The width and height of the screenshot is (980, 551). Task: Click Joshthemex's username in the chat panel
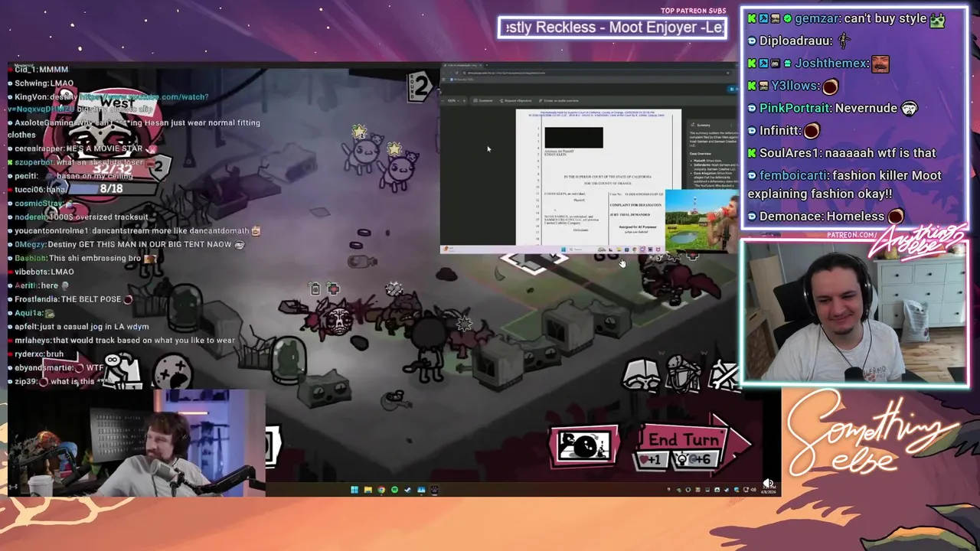[x=831, y=64]
